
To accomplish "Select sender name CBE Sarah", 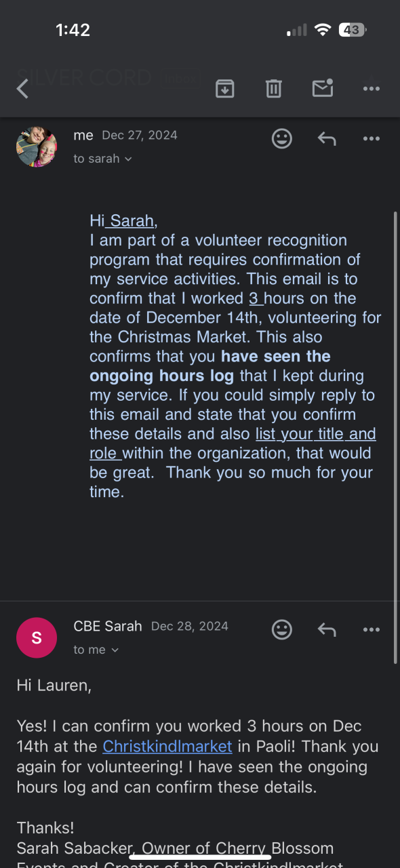I will pos(108,626).
